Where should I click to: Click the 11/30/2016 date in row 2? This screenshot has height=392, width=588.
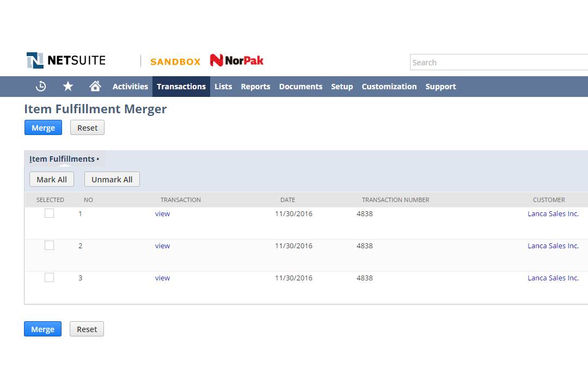[293, 246]
